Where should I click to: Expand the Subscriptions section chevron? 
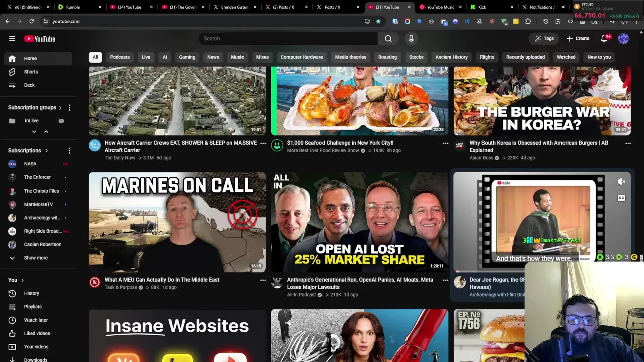(46, 151)
